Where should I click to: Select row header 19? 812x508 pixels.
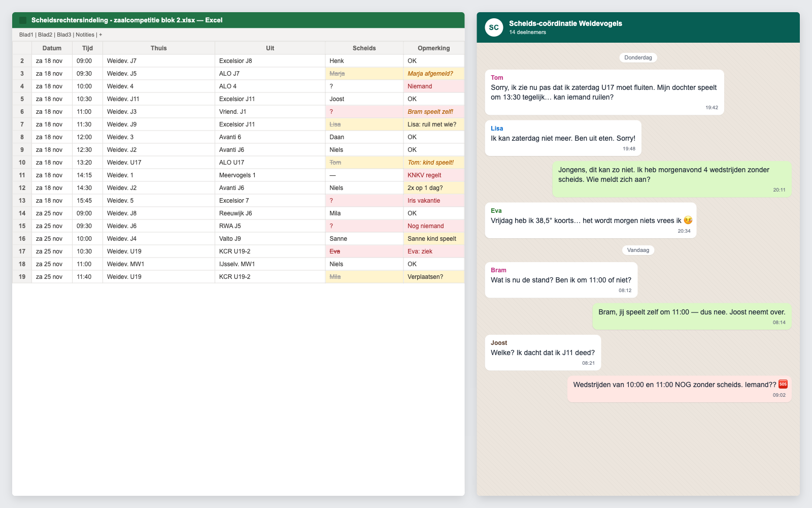22,277
